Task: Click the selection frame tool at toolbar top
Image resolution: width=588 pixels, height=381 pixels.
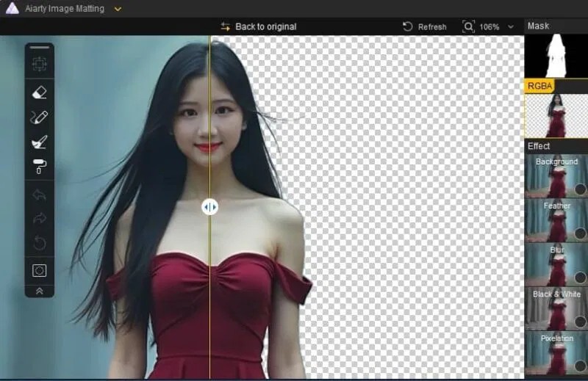Action: tap(40, 64)
